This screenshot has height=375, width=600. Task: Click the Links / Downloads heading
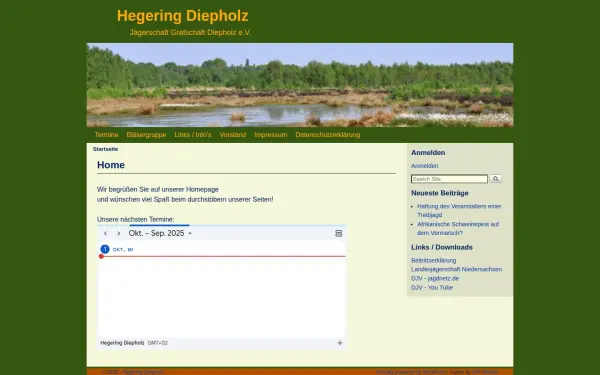click(x=442, y=247)
